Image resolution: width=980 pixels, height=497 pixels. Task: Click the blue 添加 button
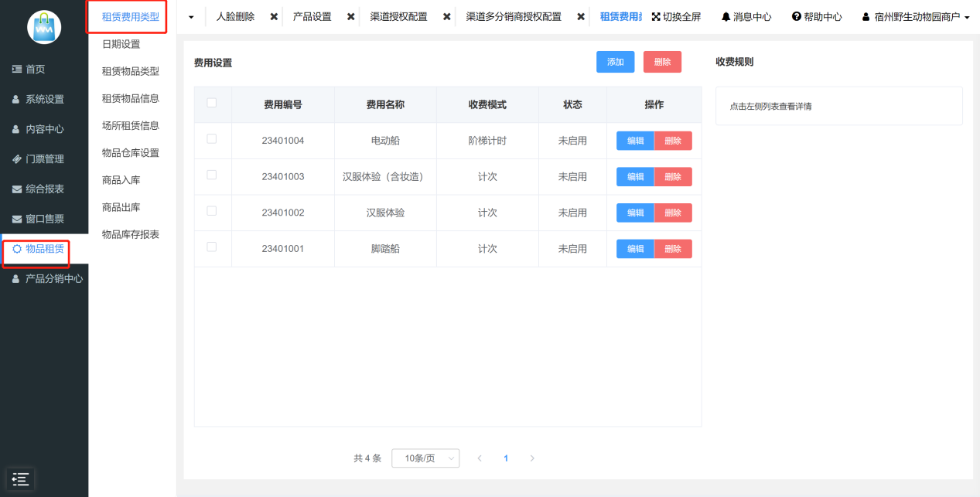(x=615, y=62)
